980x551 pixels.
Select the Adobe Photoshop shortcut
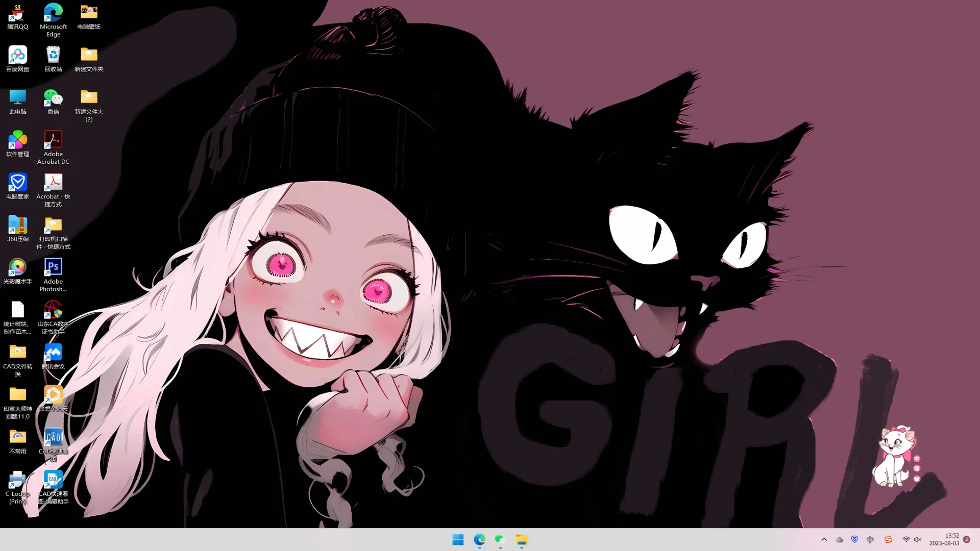(53, 274)
